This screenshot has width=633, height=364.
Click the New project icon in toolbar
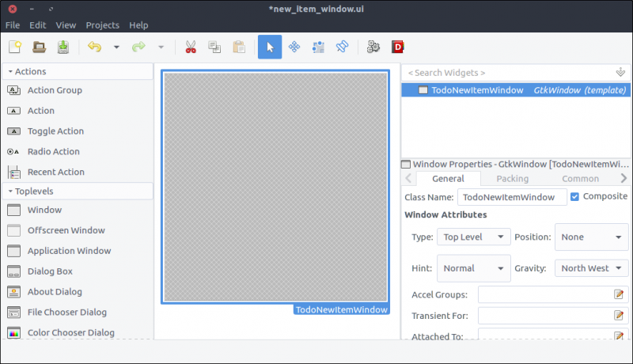(x=15, y=47)
